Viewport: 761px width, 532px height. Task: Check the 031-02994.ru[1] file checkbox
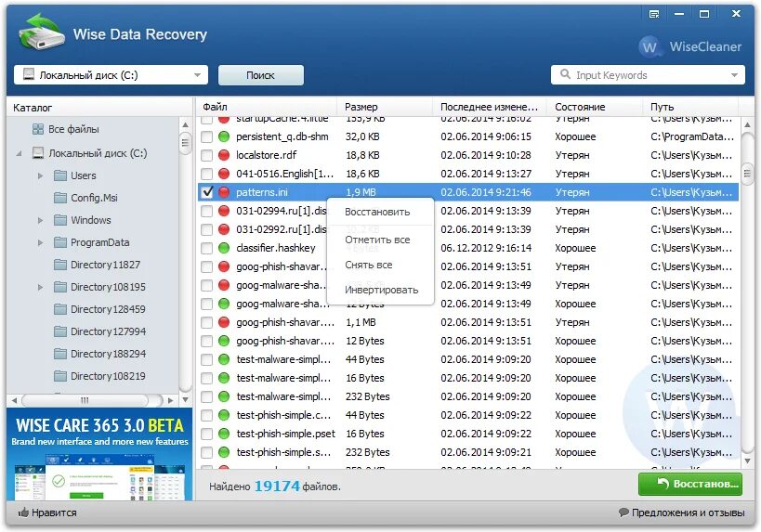pos(207,211)
